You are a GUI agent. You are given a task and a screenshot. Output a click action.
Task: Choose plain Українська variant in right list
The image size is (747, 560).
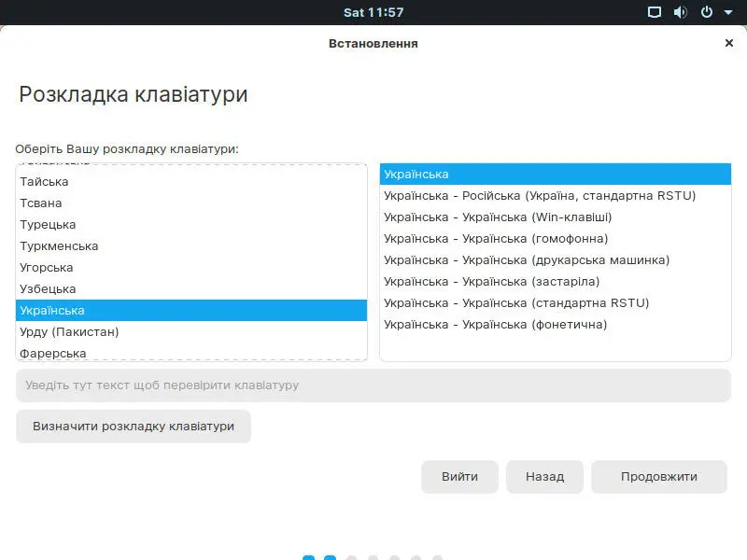[x=556, y=175]
